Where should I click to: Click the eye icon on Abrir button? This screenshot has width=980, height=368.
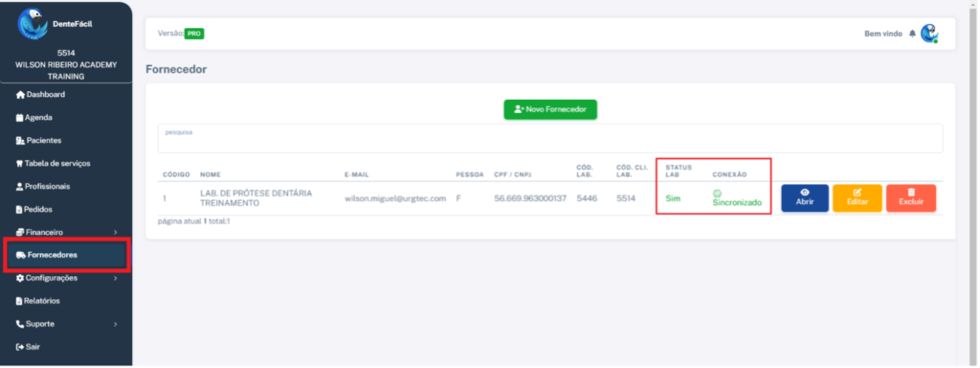coord(805,193)
